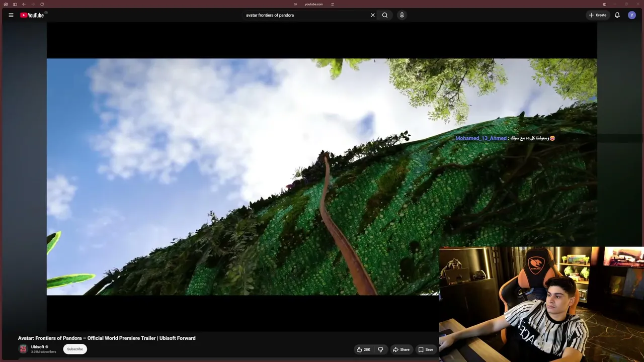Save the video to a playlist
This screenshot has height=362, width=644.
426,349
